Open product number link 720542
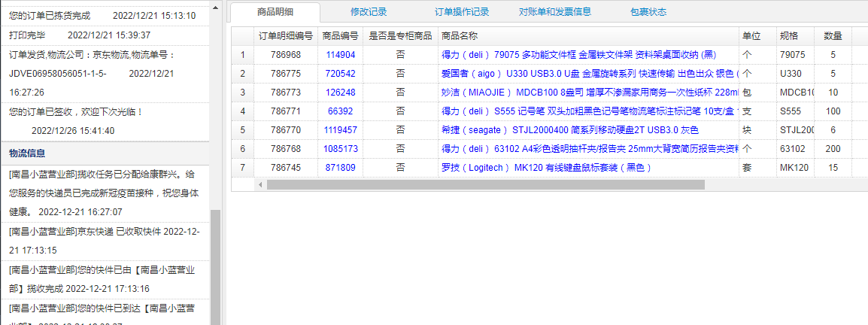Viewport: 868px width, 325px height. coord(341,74)
